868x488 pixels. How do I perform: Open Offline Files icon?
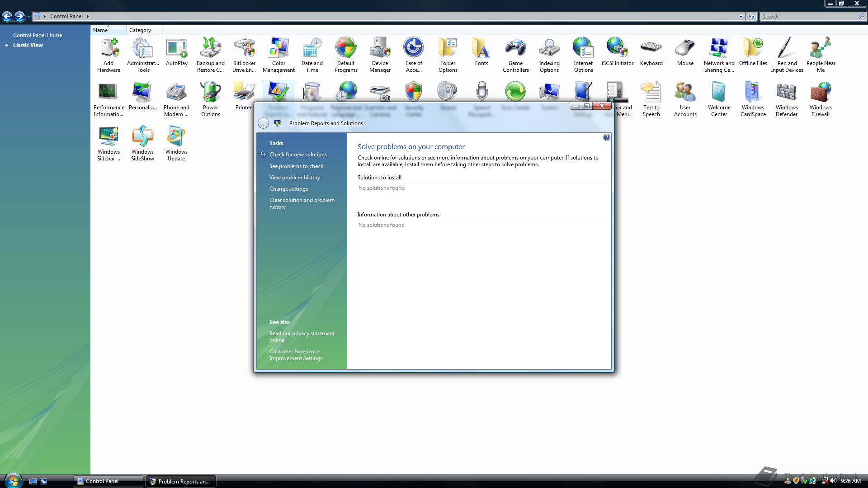753,52
